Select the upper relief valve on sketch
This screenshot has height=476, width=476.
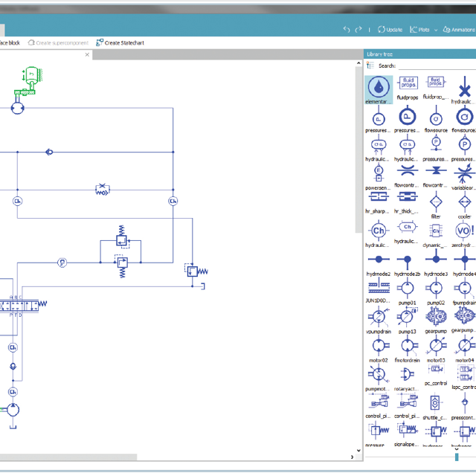coord(122,237)
